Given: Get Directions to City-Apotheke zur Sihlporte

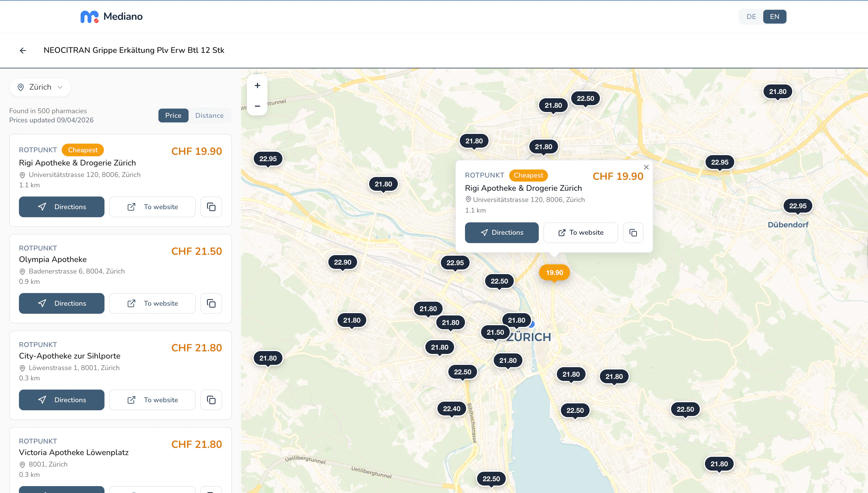Looking at the screenshot, I should coord(61,400).
